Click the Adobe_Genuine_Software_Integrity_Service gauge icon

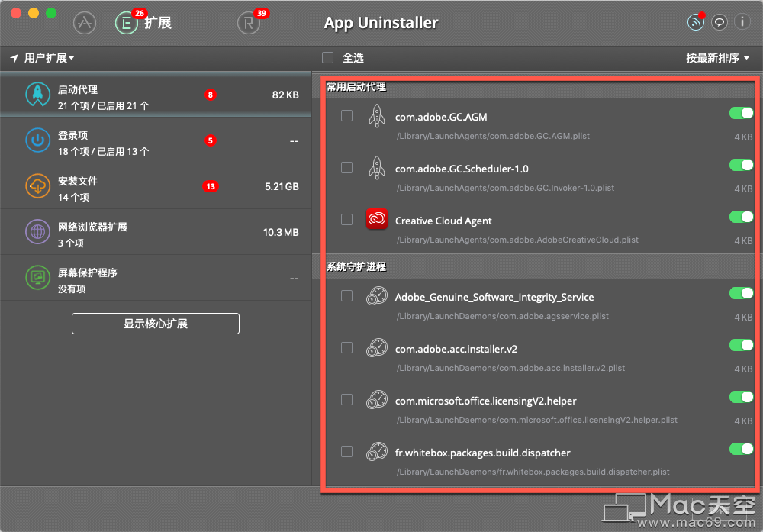click(x=377, y=296)
